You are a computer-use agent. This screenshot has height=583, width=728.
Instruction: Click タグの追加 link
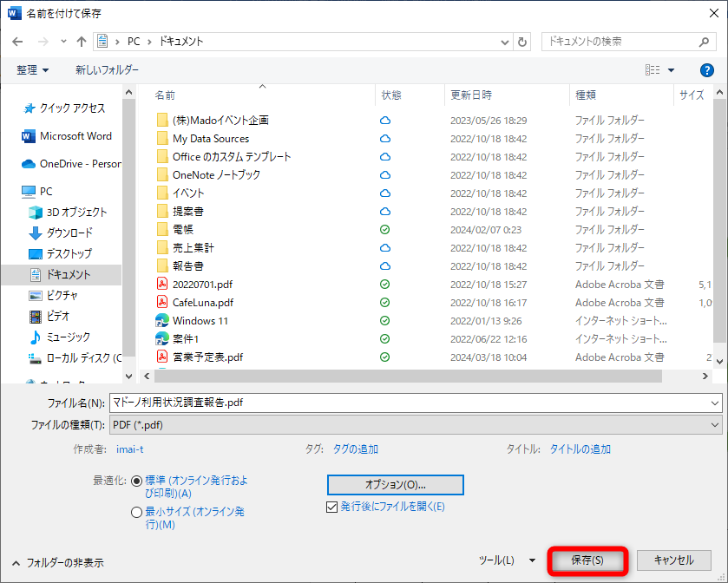(355, 449)
